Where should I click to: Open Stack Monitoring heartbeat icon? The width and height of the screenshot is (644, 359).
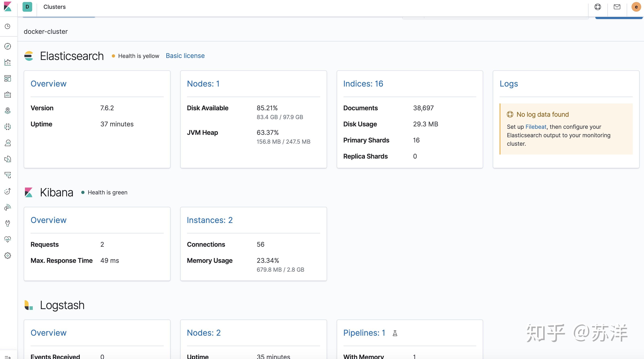tap(8, 239)
